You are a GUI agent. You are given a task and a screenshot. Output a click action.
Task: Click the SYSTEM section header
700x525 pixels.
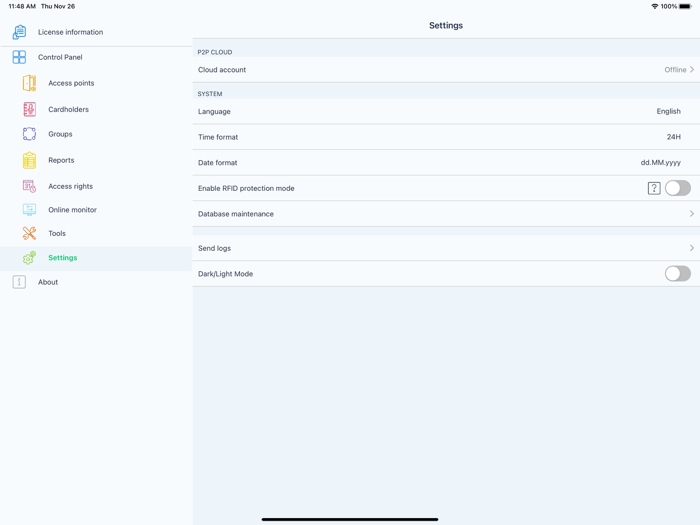[210, 94]
